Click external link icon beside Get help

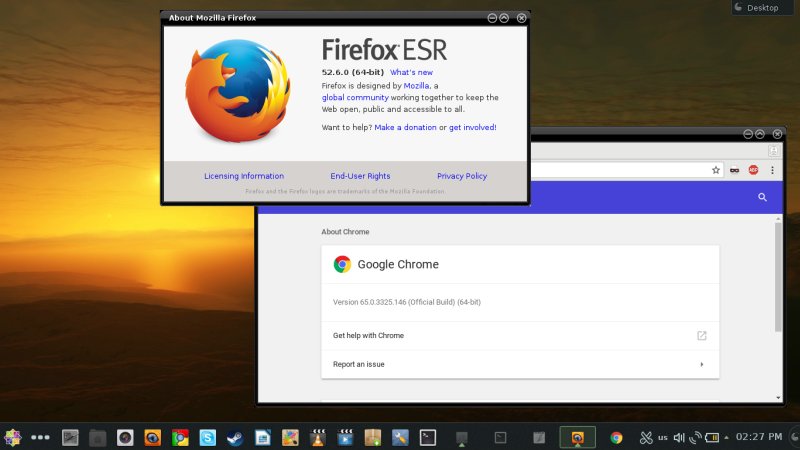pyautogui.click(x=702, y=336)
